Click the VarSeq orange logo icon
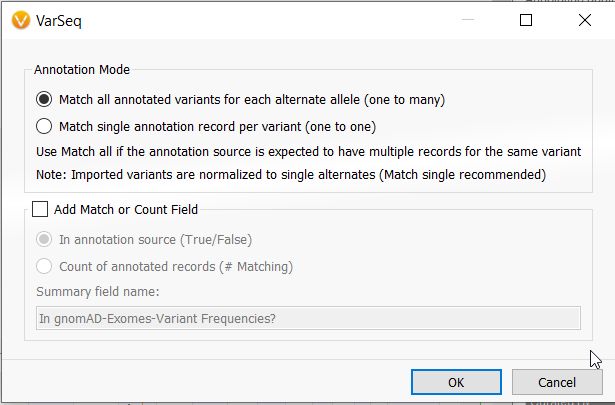This screenshot has width=615, height=405. click(21, 20)
